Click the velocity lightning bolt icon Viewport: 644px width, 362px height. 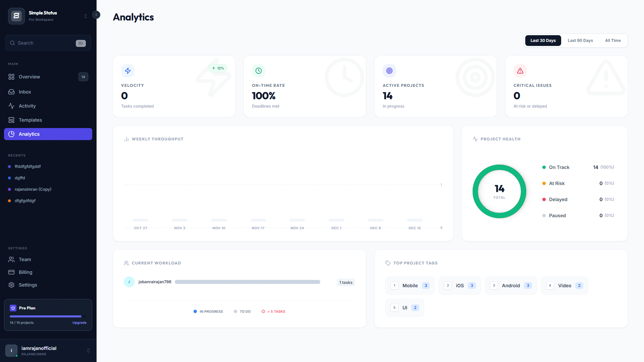(128, 71)
